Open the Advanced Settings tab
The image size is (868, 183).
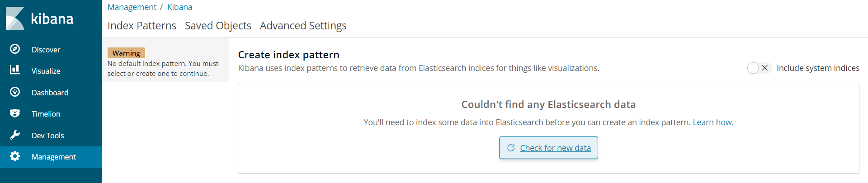pos(303,26)
